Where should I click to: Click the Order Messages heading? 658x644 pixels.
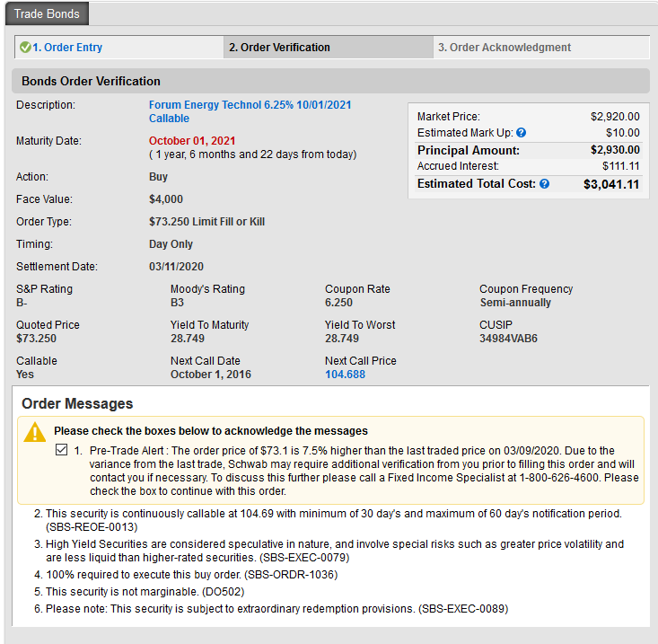tap(77, 404)
